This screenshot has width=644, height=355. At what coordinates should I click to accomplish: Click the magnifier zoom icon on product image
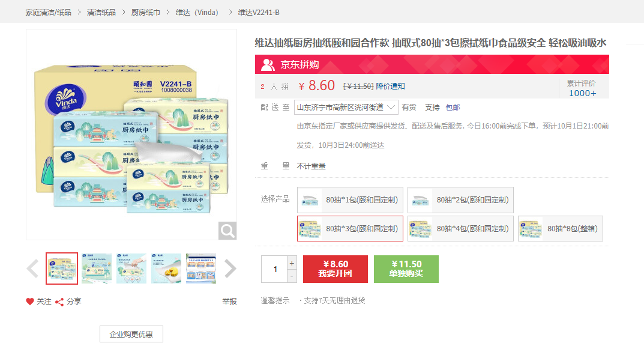(x=227, y=231)
